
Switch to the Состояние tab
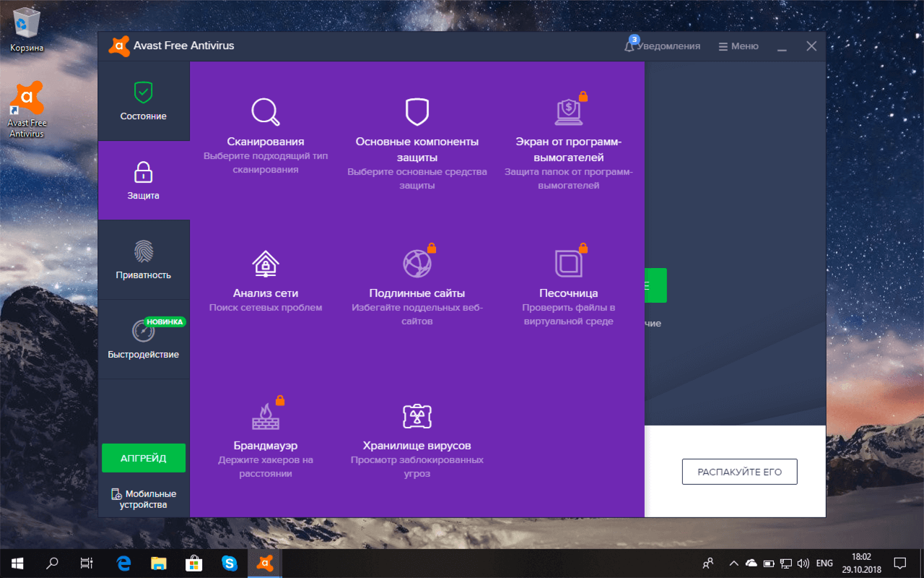(x=144, y=101)
